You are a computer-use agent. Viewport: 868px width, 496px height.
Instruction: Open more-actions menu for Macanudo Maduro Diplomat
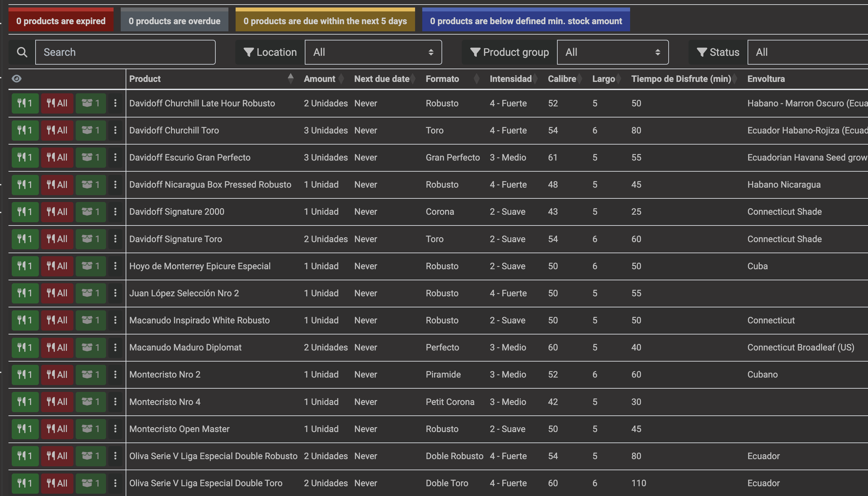coord(115,347)
